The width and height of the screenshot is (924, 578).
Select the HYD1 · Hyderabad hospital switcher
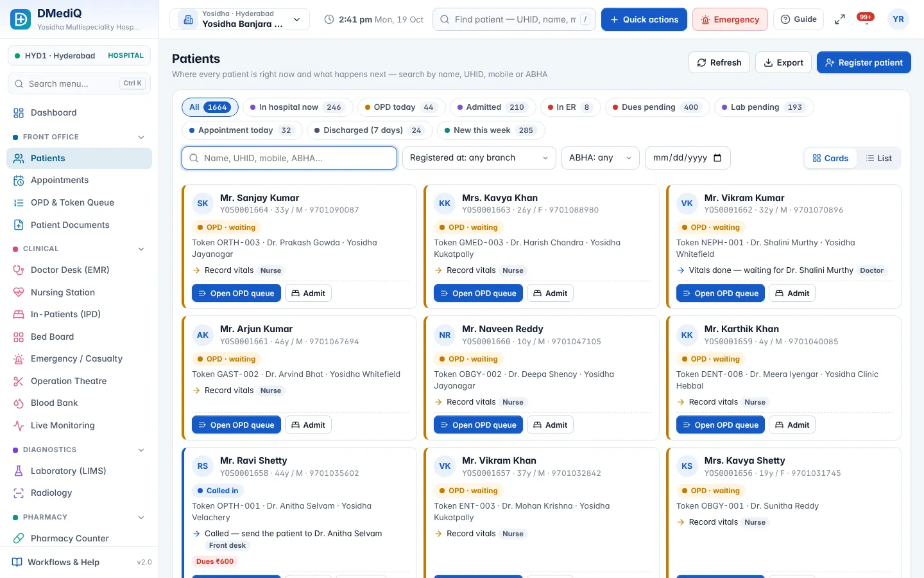(79, 56)
